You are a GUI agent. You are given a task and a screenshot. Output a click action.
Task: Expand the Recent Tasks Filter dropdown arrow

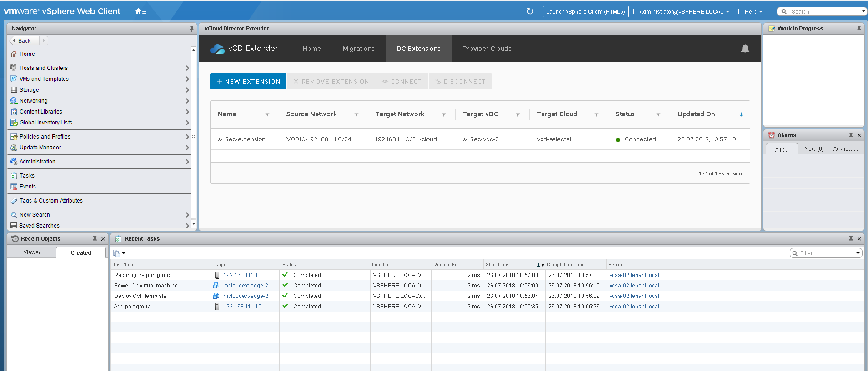[858, 253]
